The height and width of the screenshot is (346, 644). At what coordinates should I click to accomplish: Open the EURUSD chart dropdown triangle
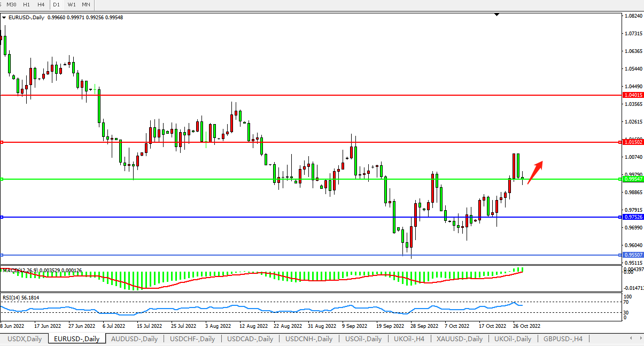click(4, 18)
